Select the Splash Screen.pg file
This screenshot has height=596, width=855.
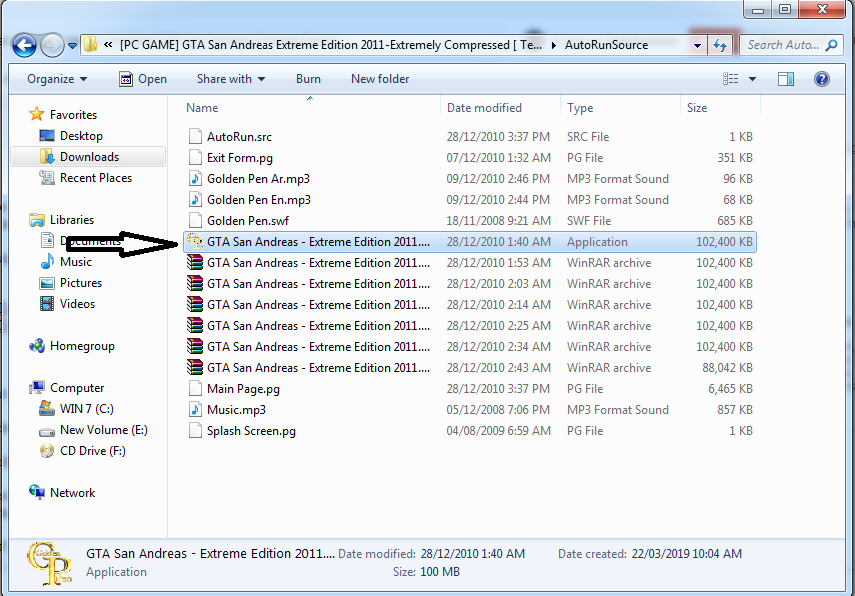[x=469, y=431]
